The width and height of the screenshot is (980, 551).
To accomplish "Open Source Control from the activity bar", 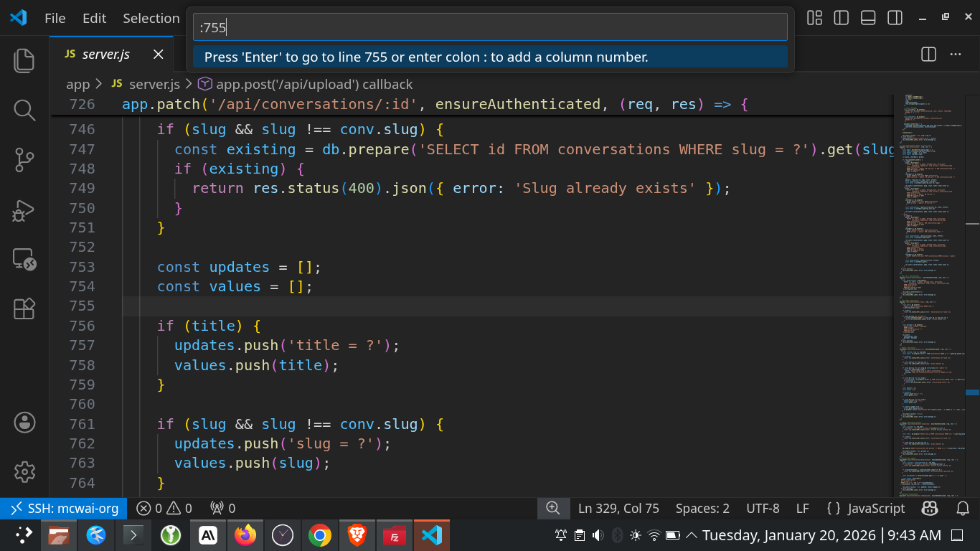I will coord(24,160).
